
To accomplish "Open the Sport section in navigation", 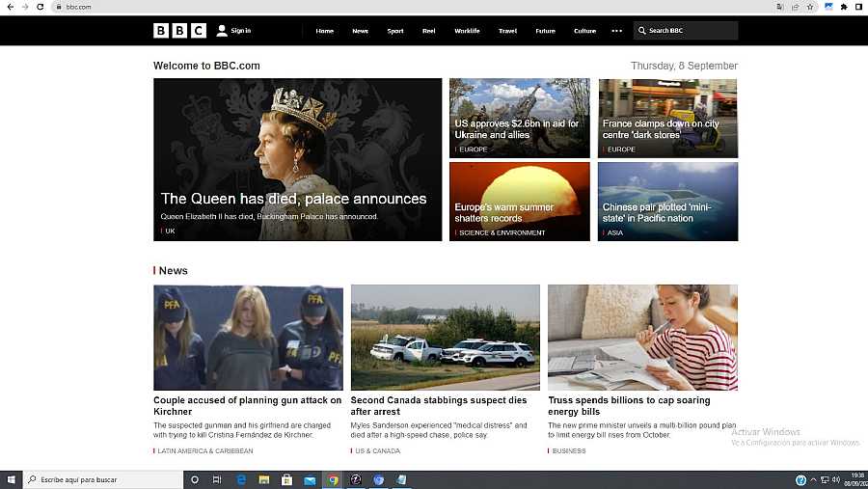I will coord(395,31).
